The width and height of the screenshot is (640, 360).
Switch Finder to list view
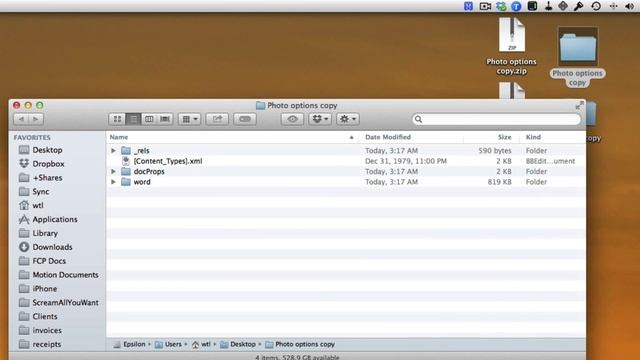click(133, 119)
